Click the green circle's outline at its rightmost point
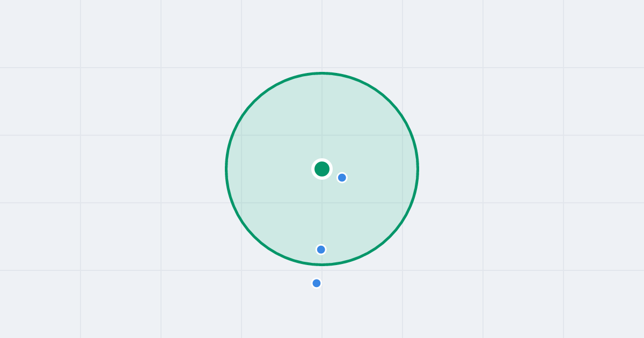Screen dimensions: 644x338 pyautogui.click(x=418, y=169)
